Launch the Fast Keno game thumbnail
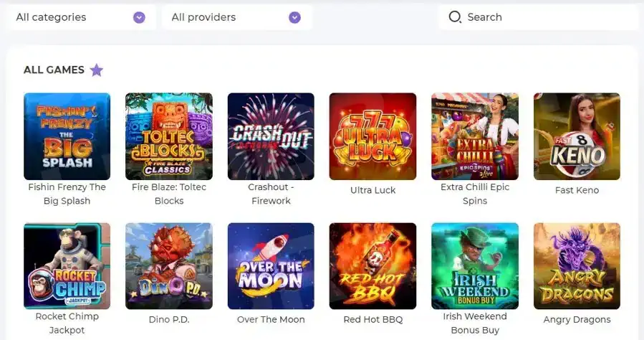 click(577, 136)
